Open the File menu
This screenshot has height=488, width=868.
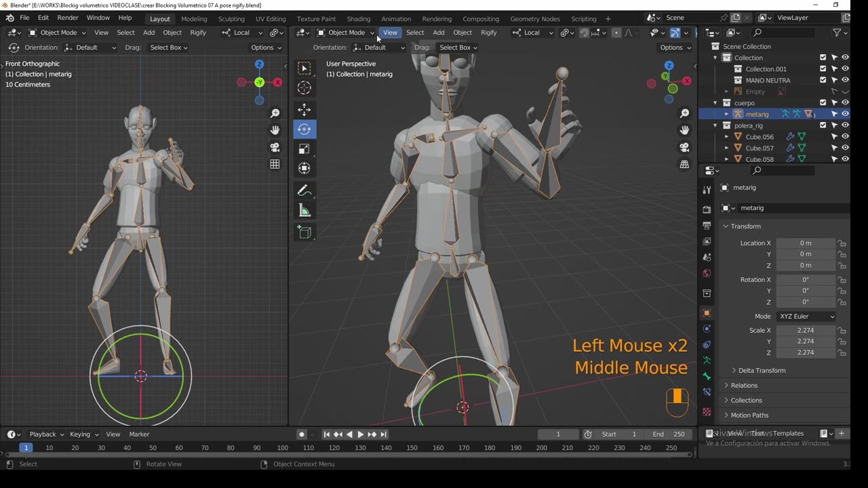tap(24, 18)
